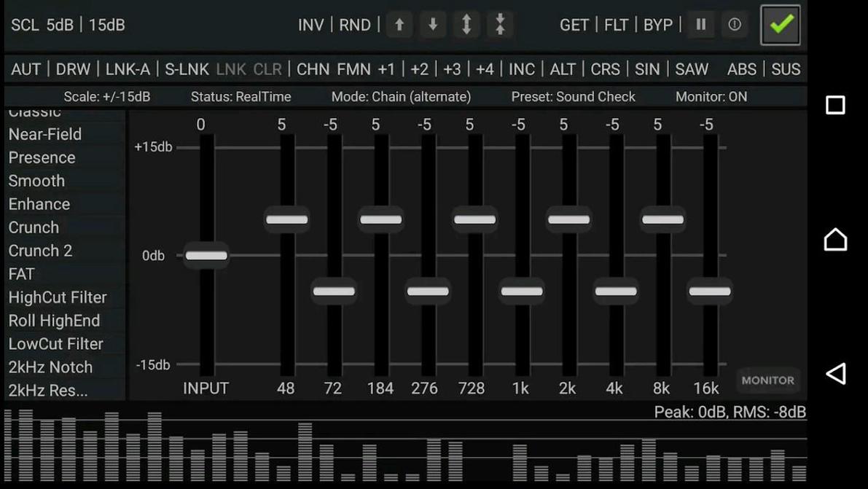
Task: Raise all bands with the up arrow icon
Action: pos(399,25)
